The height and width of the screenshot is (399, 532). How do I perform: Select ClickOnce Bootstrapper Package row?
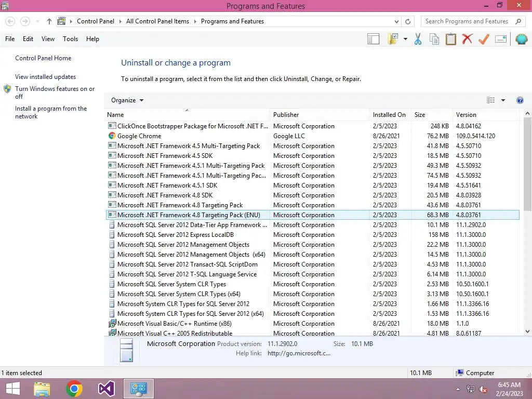click(x=312, y=126)
